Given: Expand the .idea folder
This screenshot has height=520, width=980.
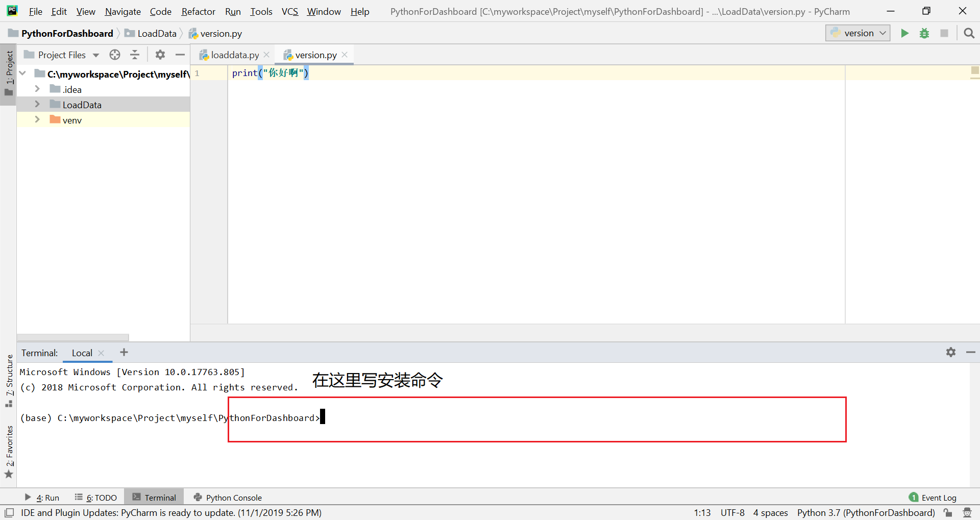Looking at the screenshot, I should (37, 89).
